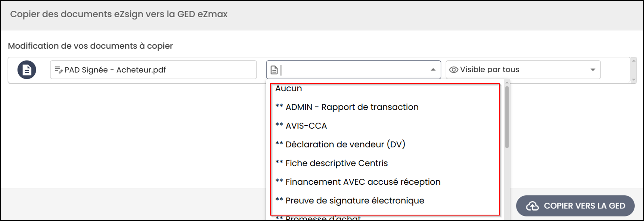Screen dimensions: 644x221
Task: Click the eye icon beside Visible par tous
Action: click(454, 70)
